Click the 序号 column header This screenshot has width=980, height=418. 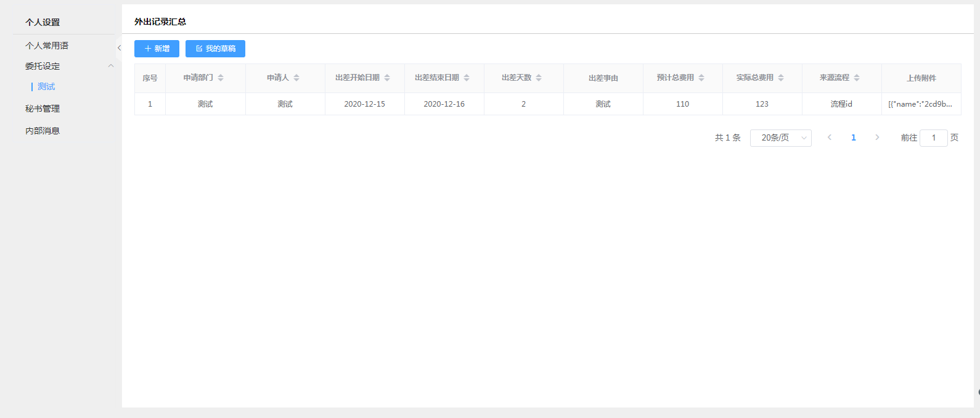coord(150,78)
